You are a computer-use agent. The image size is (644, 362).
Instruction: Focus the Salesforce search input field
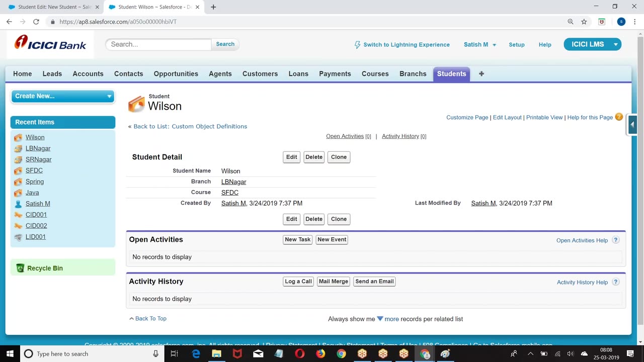coord(158,44)
